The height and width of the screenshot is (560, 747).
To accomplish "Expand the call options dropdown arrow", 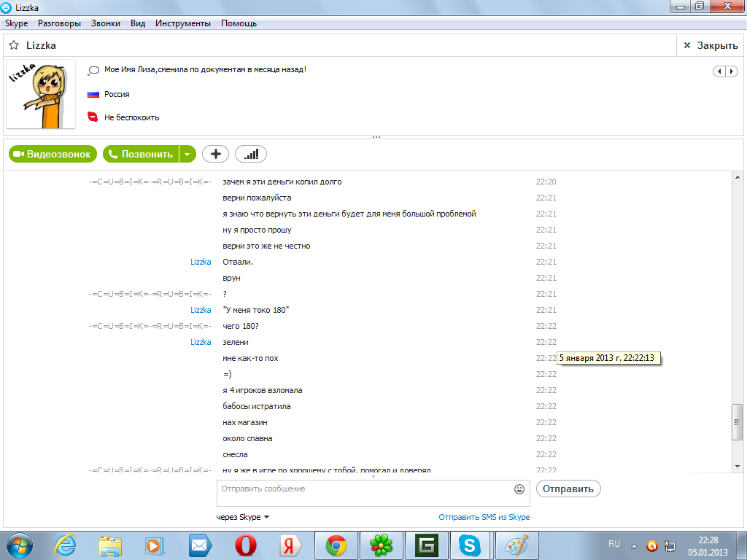I will click(x=188, y=154).
